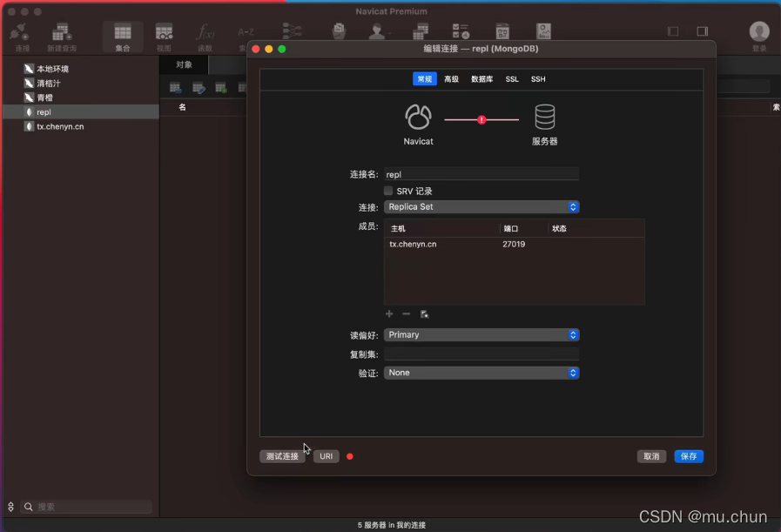Switch to the 常规 tab

(x=425, y=78)
